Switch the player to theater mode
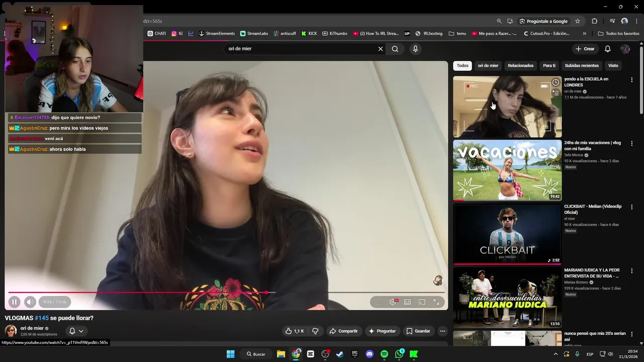This screenshot has height=362, width=644. click(408, 302)
